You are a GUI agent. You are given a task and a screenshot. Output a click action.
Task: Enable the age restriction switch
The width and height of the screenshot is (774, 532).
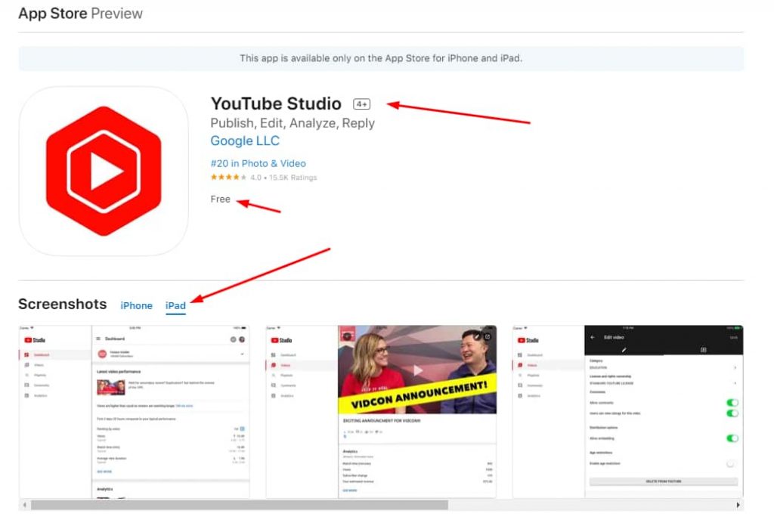[731, 464]
